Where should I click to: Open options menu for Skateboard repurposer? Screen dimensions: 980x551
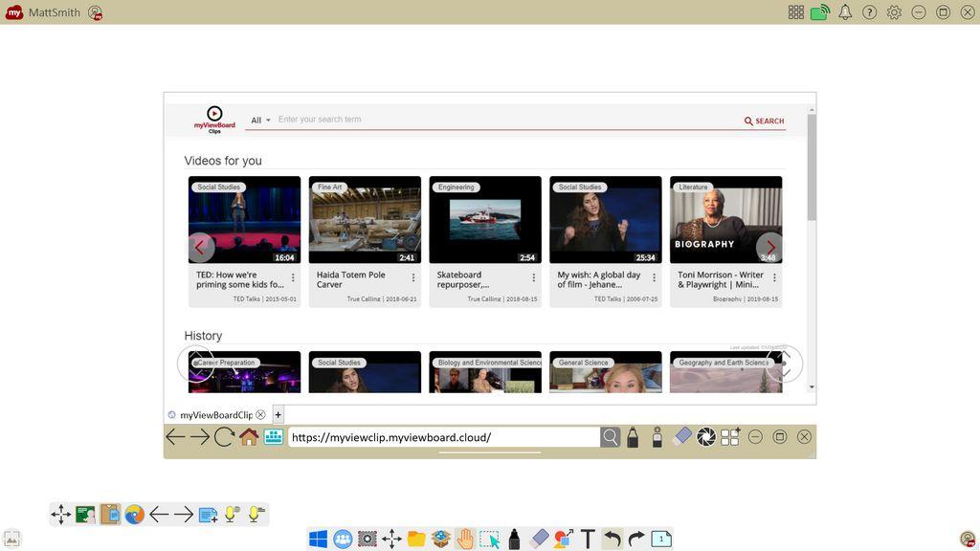pyautogui.click(x=534, y=277)
